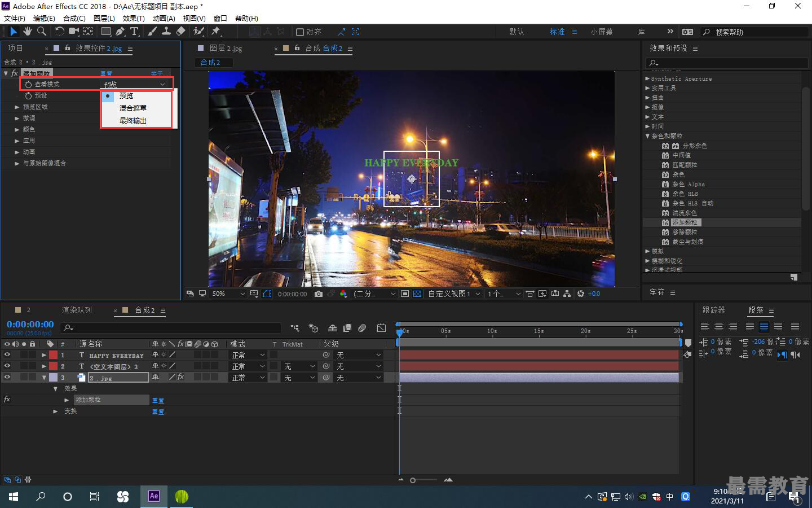Image resolution: width=812 pixels, height=508 pixels.
Task: Enable the 对齐 snapping checkbox
Action: coord(300,32)
